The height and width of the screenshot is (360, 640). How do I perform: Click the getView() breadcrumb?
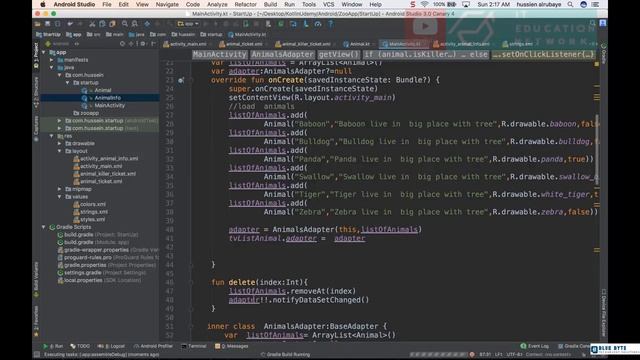point(338,54)
